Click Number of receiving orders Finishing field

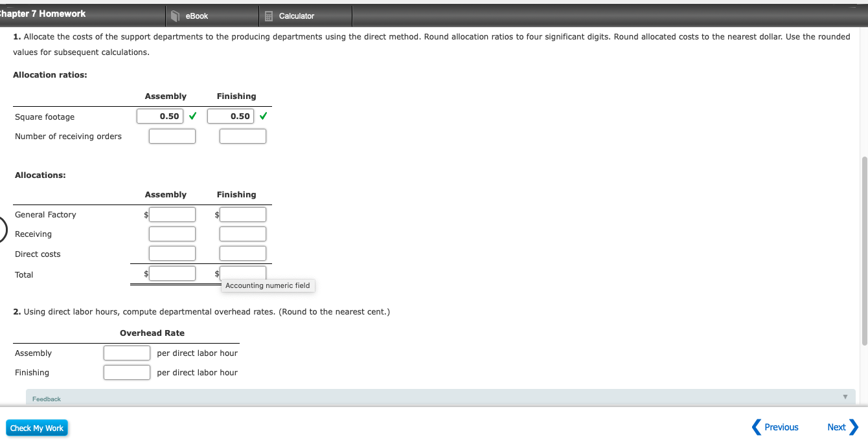243,137
